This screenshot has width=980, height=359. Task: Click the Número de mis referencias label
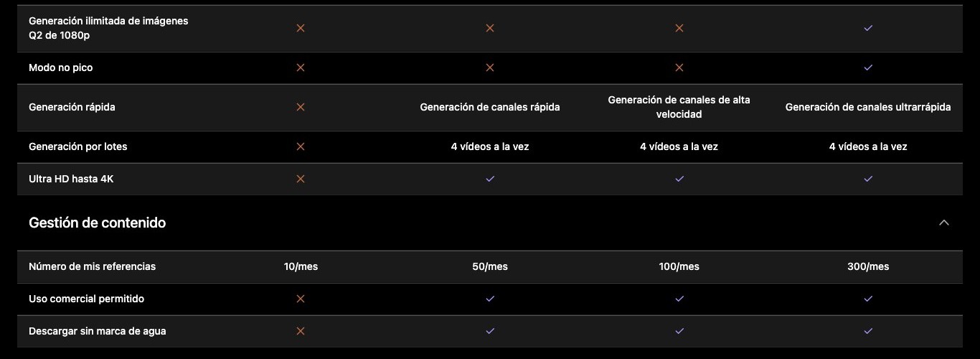(x=92, y=266)
